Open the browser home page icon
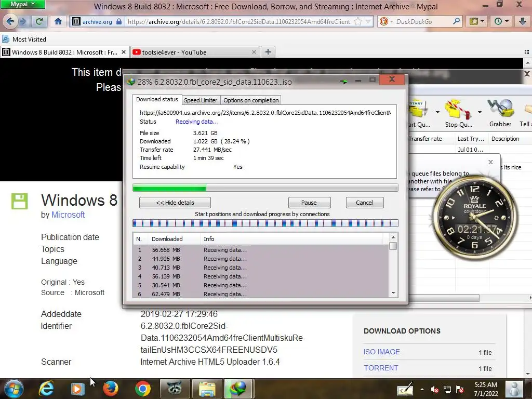Image resolution: width=532 pixels, height=399 pixels. click(x=58, y=22)
